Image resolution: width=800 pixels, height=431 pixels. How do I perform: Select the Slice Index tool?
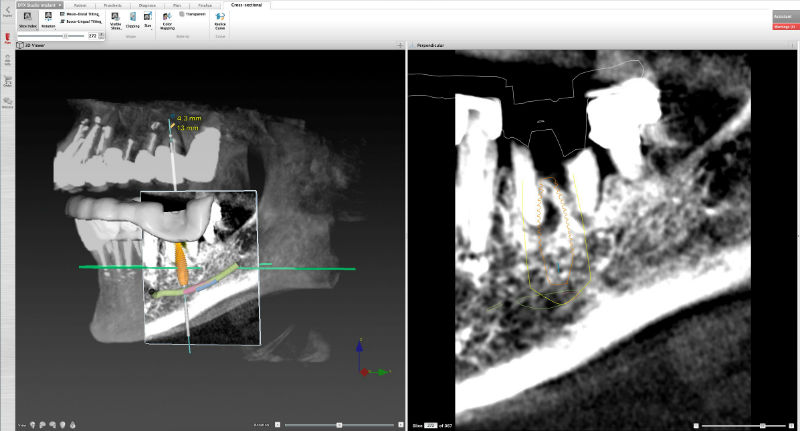27,19
